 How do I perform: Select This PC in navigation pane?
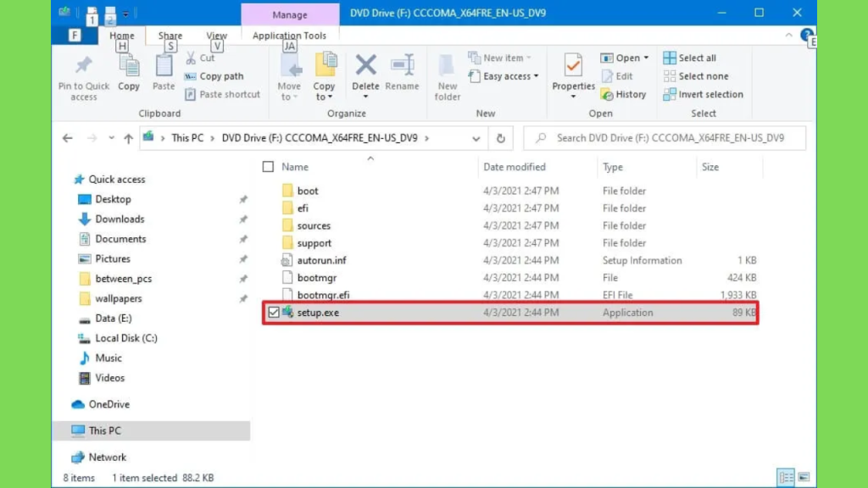click(151, 430)
